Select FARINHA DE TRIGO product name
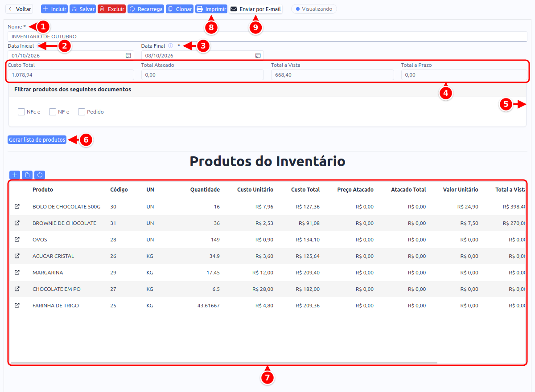This screenshot has width=535, height=392. 56,306
